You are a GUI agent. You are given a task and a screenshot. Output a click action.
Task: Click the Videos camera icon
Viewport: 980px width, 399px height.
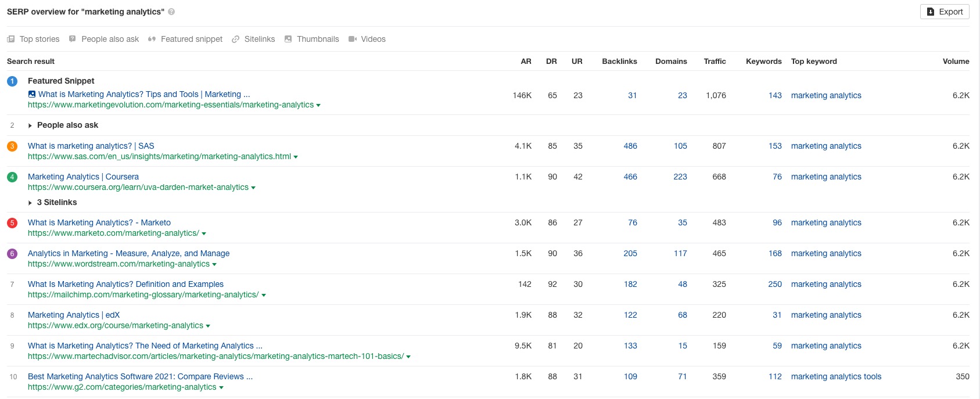point(352,39)
